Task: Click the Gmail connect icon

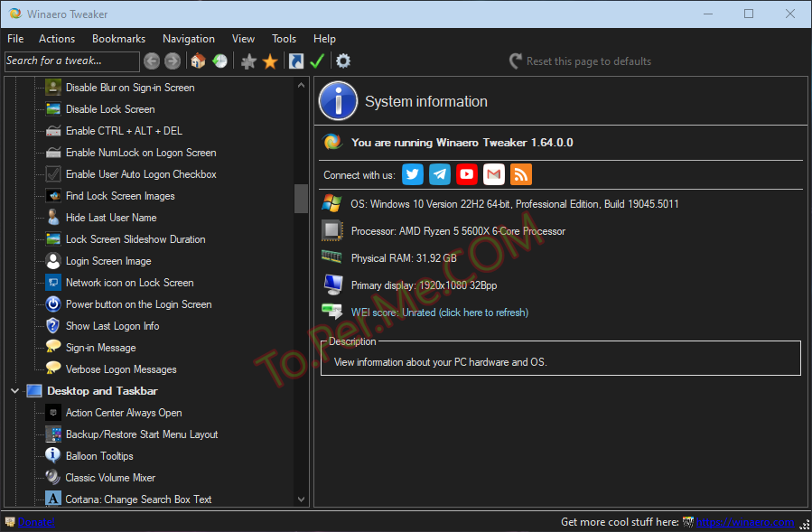Action: point(494,174)
